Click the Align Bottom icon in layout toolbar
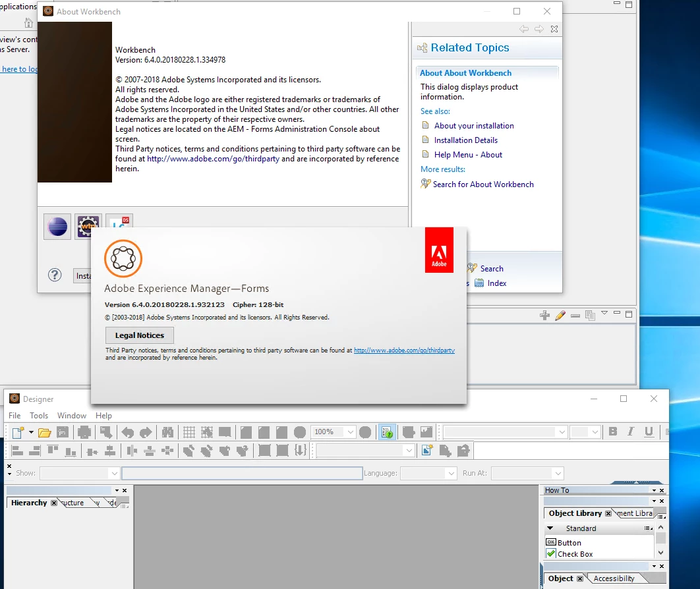The image size is (700, 589). [71, 451]
